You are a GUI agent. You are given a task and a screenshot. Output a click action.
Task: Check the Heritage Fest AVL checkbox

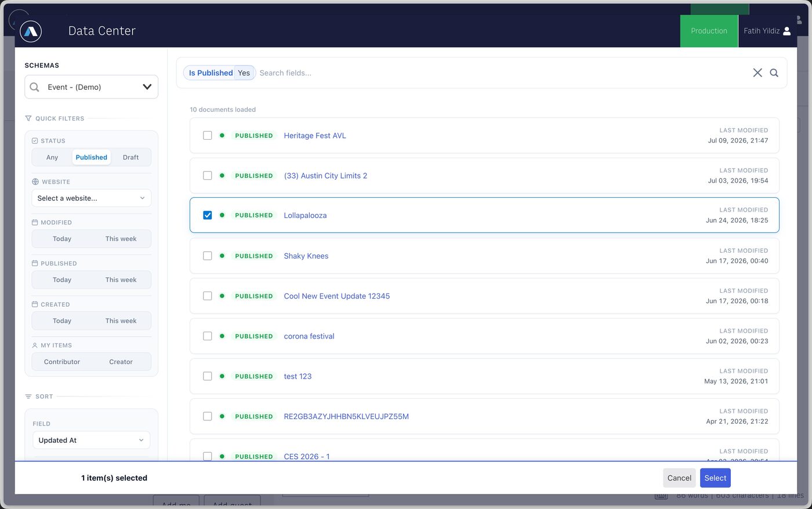click(207, 135)
